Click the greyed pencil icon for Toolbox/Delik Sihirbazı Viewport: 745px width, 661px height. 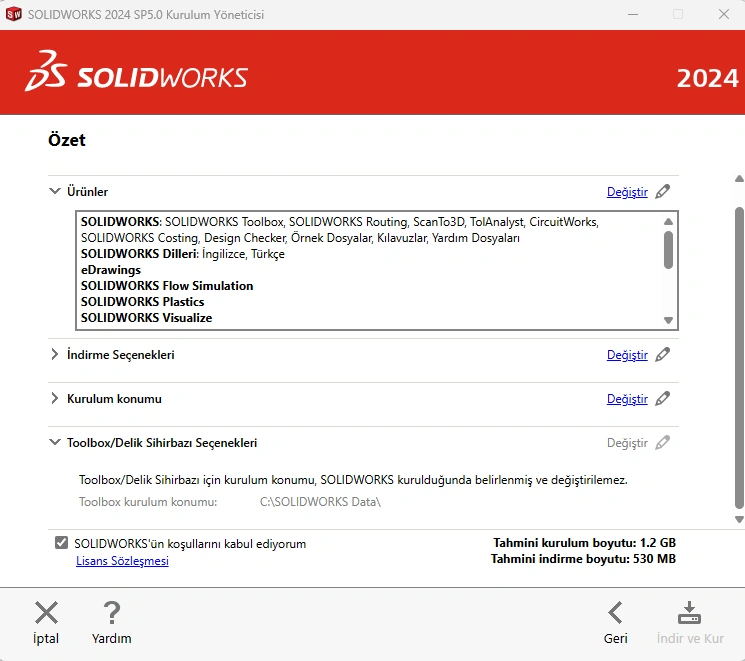pyautogui.click(x=662, y=443)
